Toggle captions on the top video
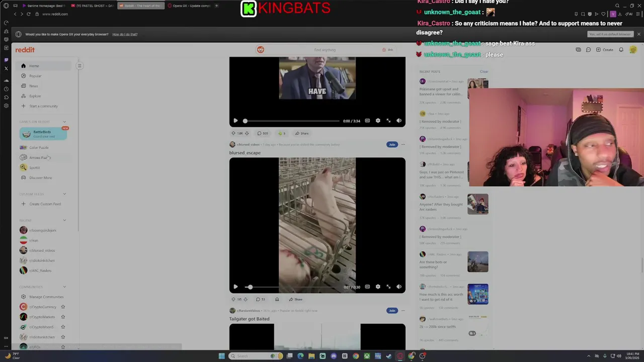Viewport: 644px width, 362px height. point(367,121)
